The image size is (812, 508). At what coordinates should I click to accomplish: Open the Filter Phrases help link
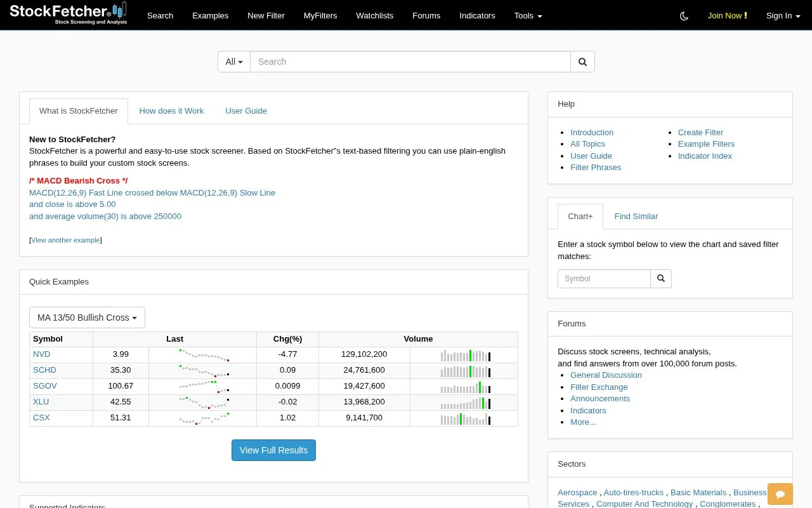tap(596, 168)
